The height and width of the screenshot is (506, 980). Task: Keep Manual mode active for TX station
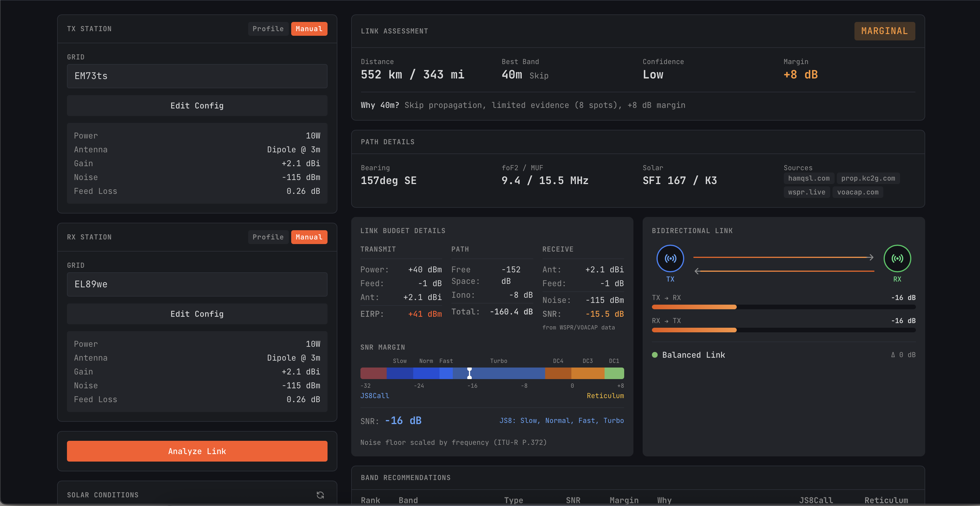(309, 29)
